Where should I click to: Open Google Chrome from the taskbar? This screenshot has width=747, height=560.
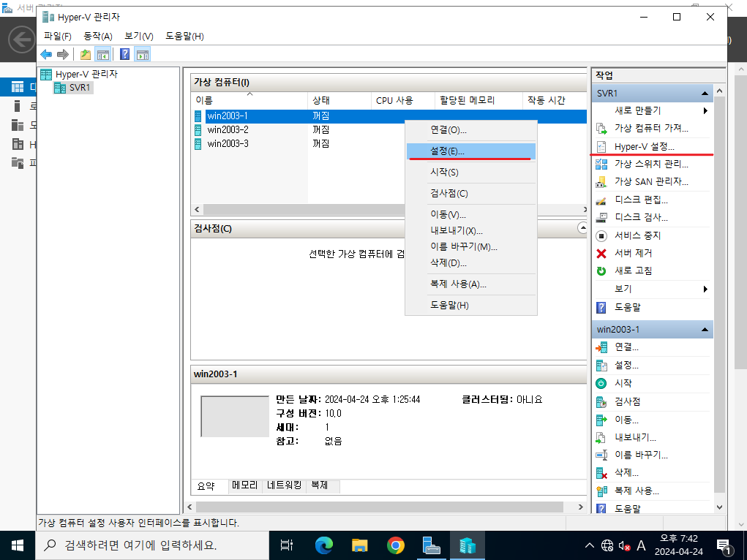click(x=395, y=545)
